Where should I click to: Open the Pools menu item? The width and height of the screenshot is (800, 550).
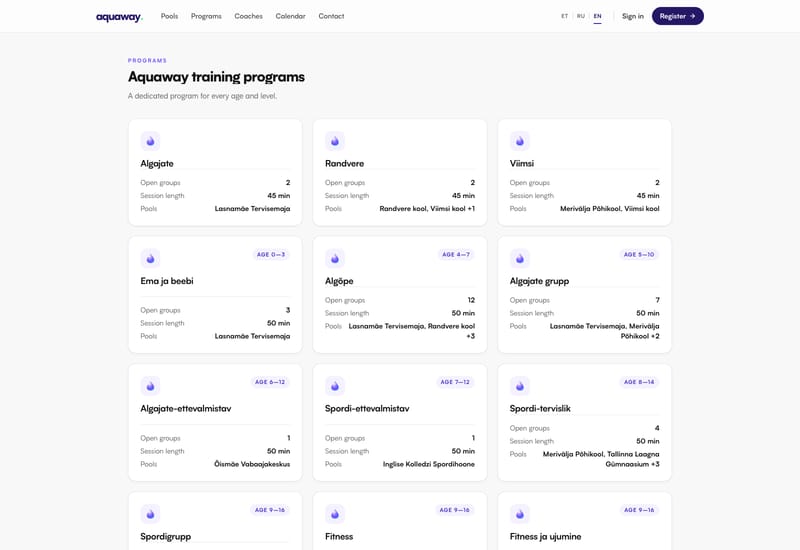point(169,16)
